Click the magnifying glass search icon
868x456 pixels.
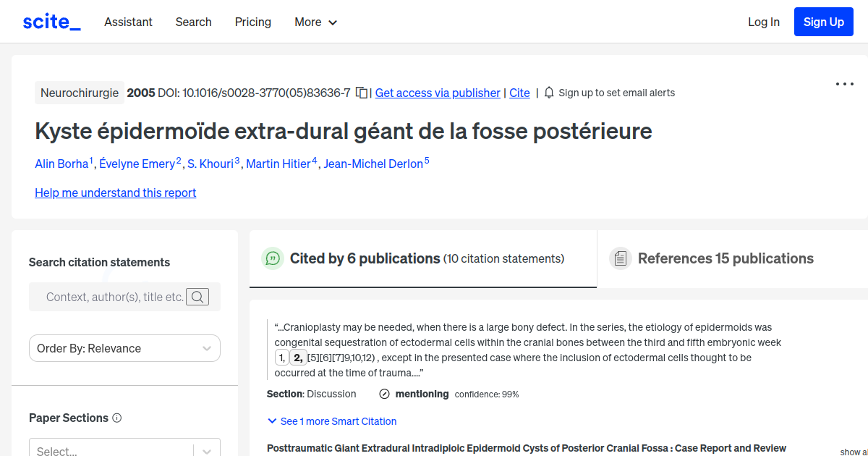(x=197, y=297)
